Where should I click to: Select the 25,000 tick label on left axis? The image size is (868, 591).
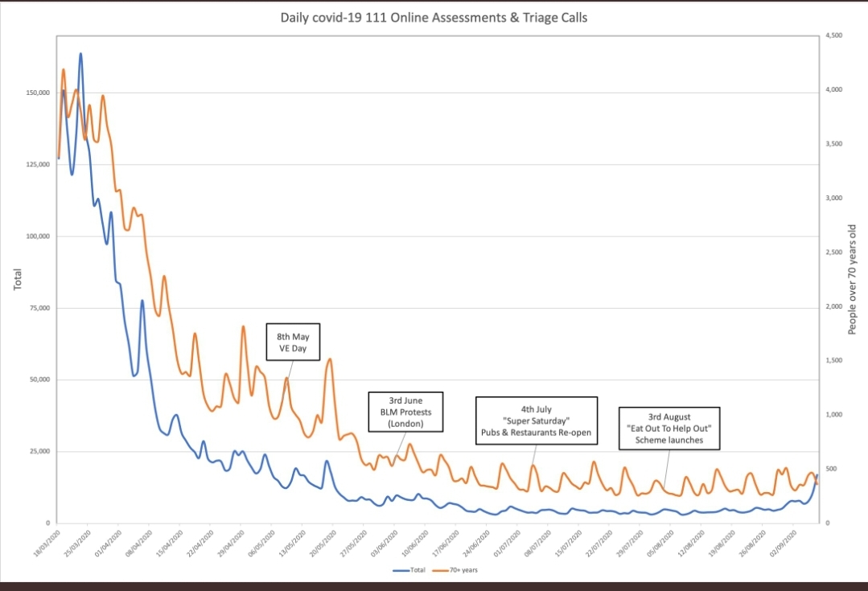37,451
